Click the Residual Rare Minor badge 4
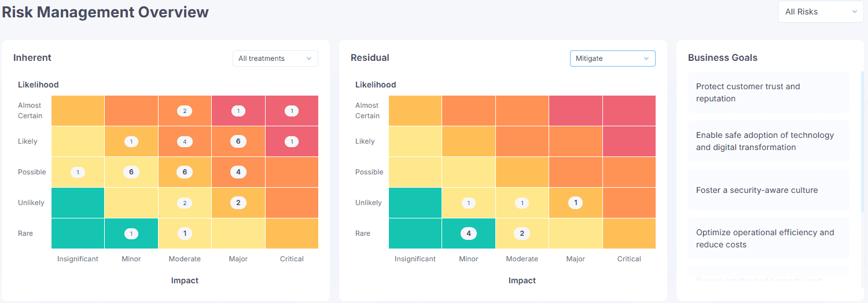 (469, 233)
